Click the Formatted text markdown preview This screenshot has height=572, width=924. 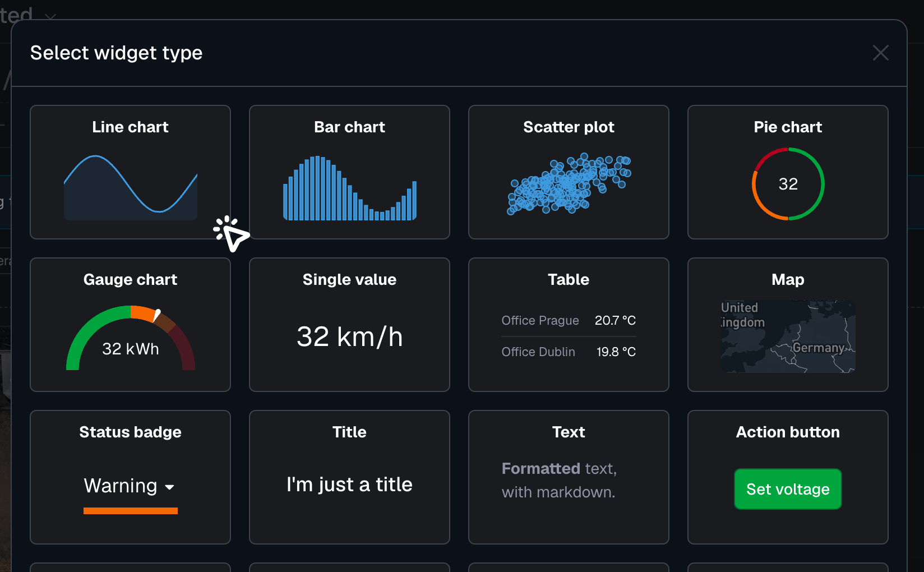[559, 480]
